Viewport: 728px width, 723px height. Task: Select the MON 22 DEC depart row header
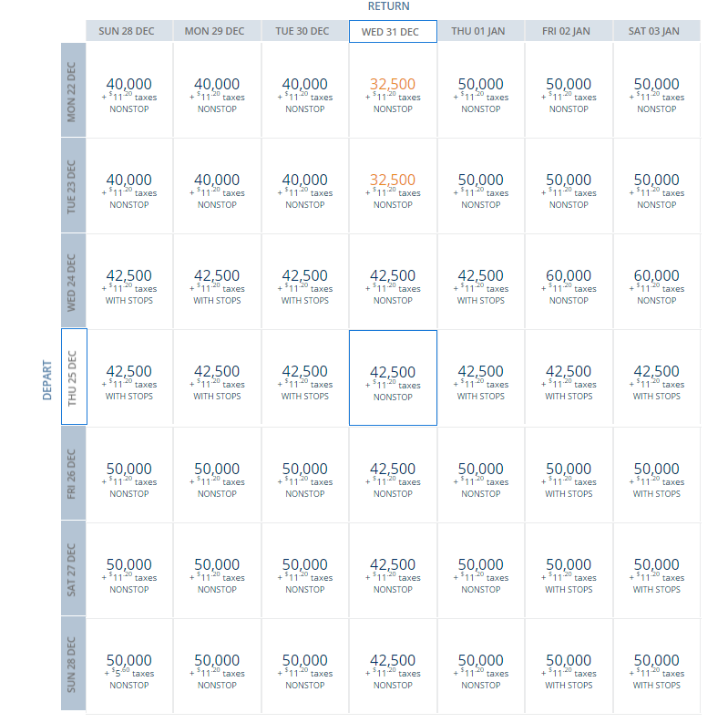[74, 90]
